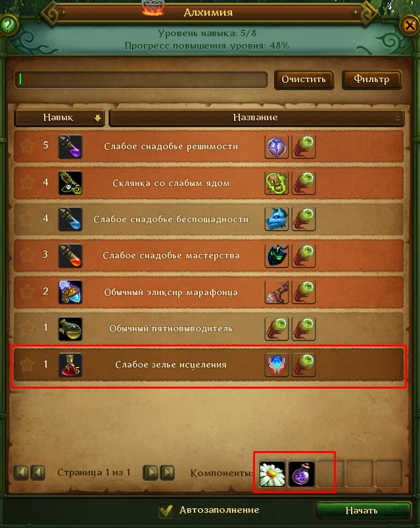Click the green Начать button
This screenshot has height=528, width=420.
coord(363,511)
